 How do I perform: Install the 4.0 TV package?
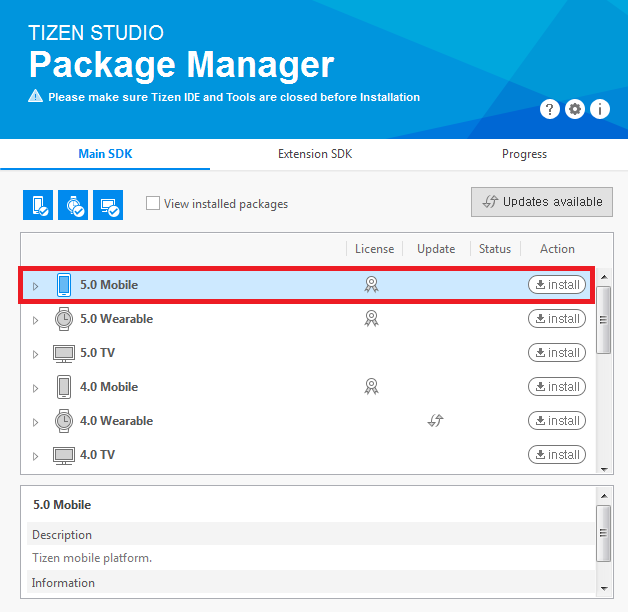pos(557,455)
